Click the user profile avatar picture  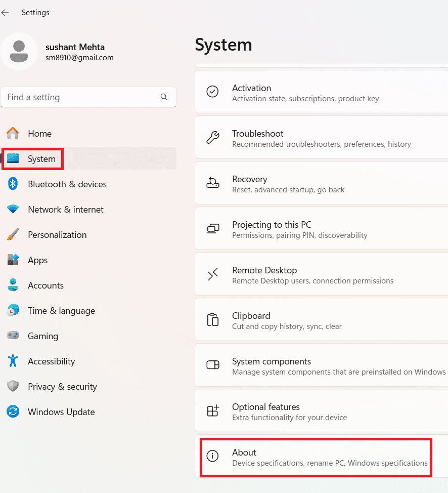point(19,52)
